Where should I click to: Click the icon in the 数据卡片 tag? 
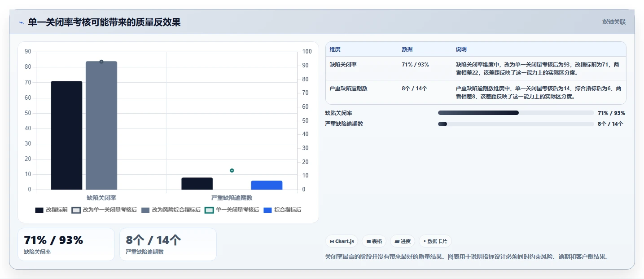pyautogui.click(x=425, y=242)
